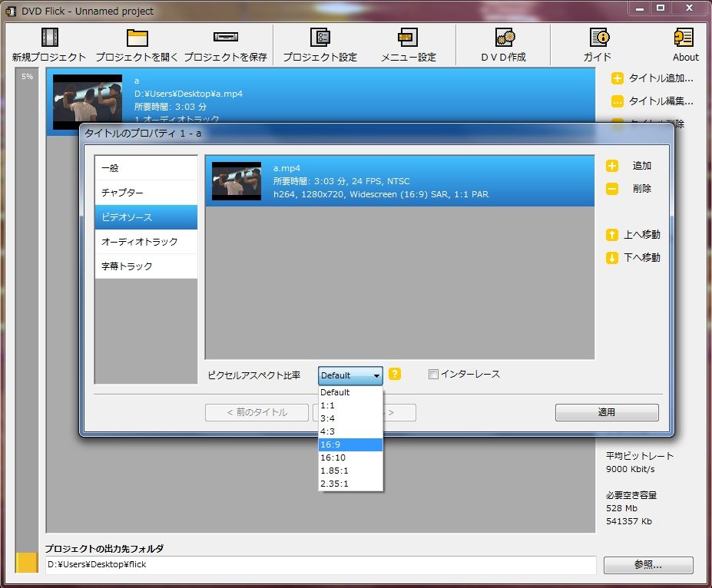The width and height of the screenshot is (712, 588).
Task: Click the 適用 button
Action: coord(607,412)
